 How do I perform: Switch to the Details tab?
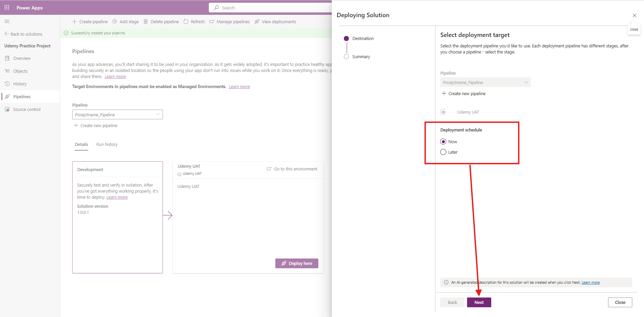(x=81, y=145)
